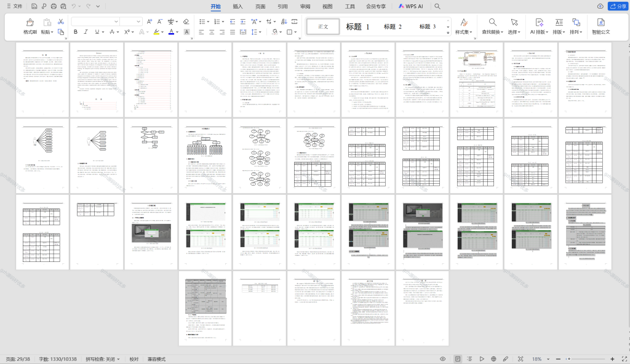Click the Undo arrow

[74, 6]
